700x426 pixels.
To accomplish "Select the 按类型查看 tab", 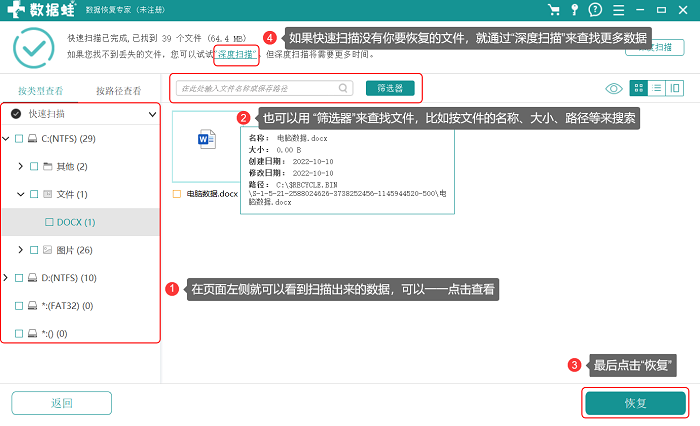I will [x=41, y=91].
